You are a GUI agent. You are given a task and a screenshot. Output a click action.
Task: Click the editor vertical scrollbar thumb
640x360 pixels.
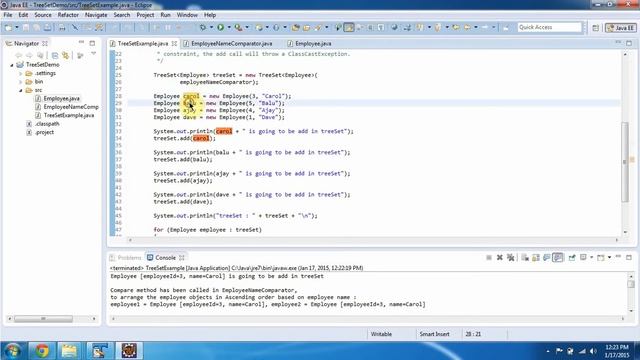(625, 162)
